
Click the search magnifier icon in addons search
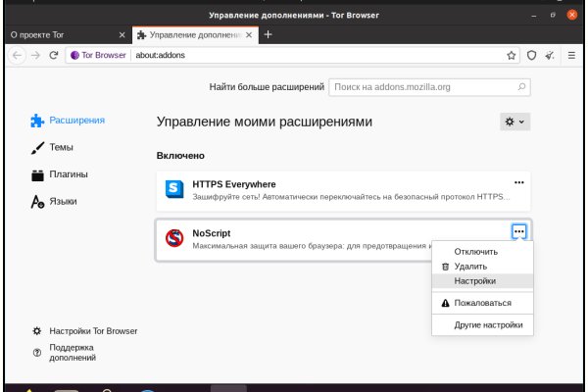521,87
